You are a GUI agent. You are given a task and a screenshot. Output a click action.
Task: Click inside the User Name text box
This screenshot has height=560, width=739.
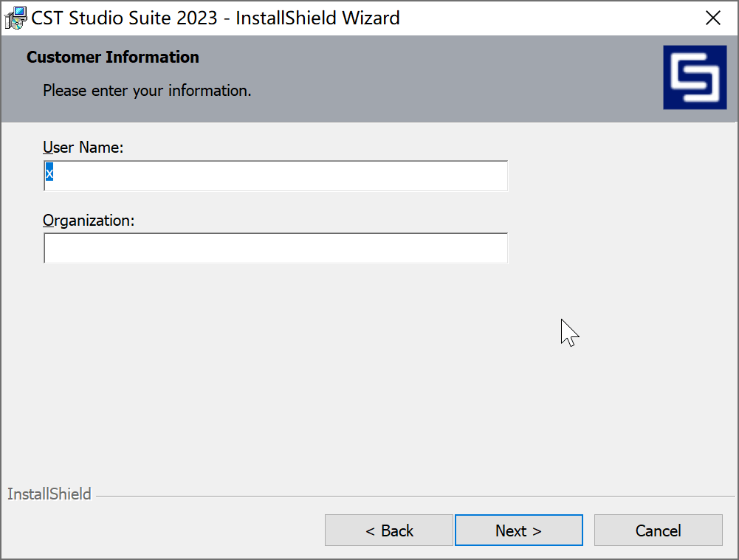pos(275,175)
